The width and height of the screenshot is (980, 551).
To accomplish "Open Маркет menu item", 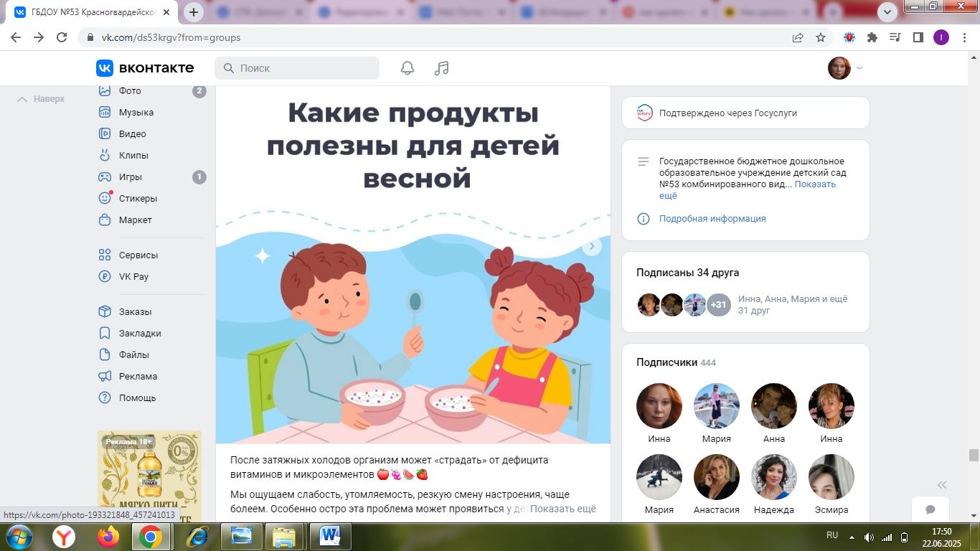I will [135, 220].
